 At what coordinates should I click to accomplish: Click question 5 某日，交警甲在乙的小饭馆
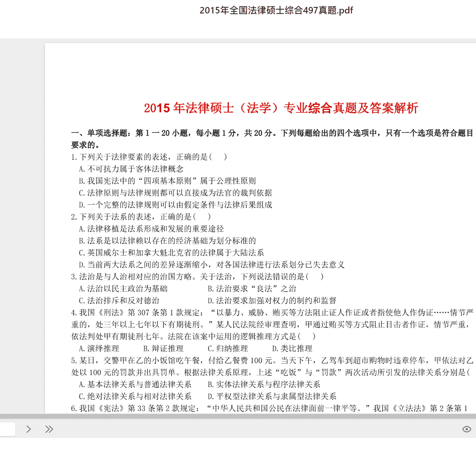pyautogui.click(x=273, y=360)
